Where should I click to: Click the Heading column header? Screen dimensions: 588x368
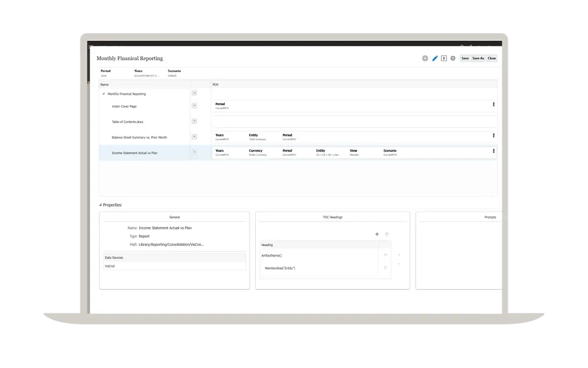coord(267,245)
